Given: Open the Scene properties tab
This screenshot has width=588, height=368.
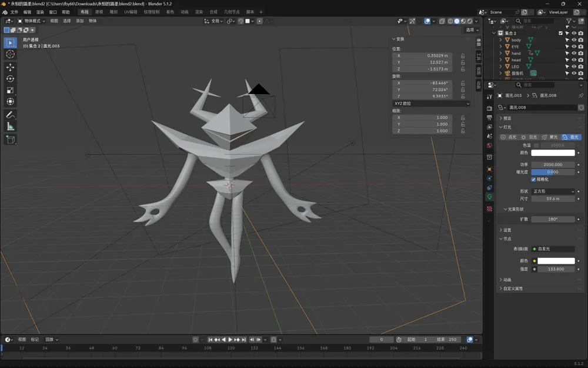Looking at the screenshot, I should tap(489, 136).
